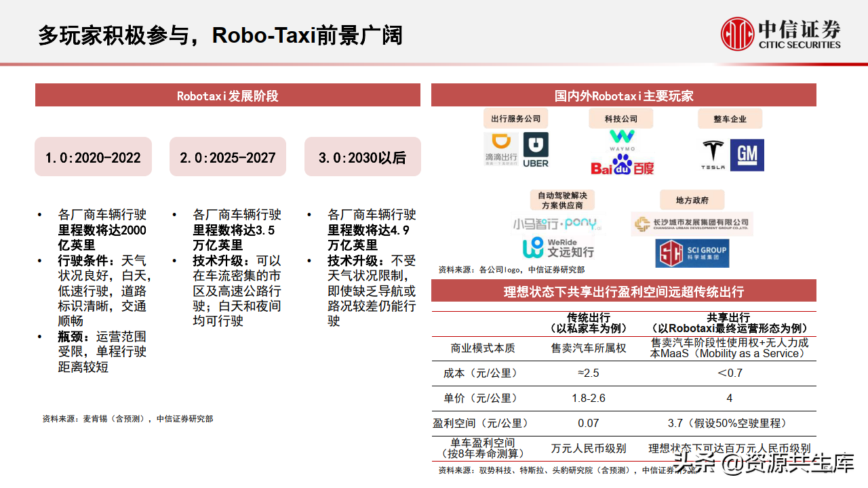Screen dimensions: 868x488
Task: Click the 行驶条件 bullet text
Action: click(104, 291)
